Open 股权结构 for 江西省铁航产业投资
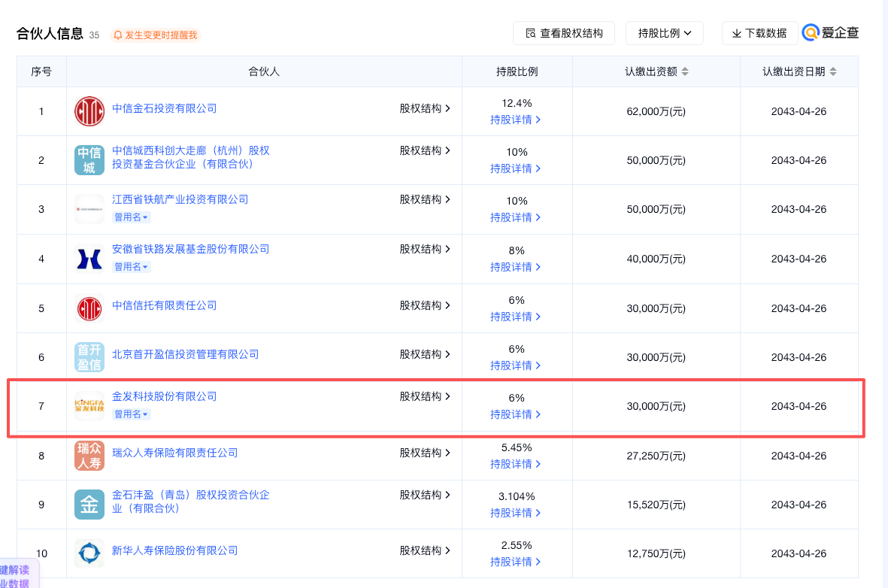This screenshot has width=888, height=588. (x=425, y=199)
